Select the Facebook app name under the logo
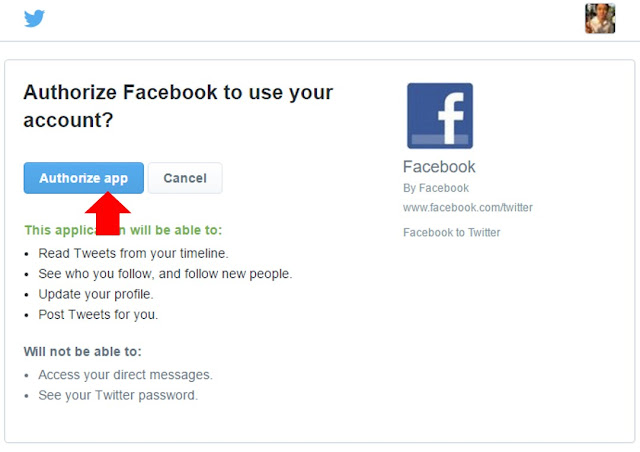This screenshot has width=640, height=452. (x=439, y=167)
